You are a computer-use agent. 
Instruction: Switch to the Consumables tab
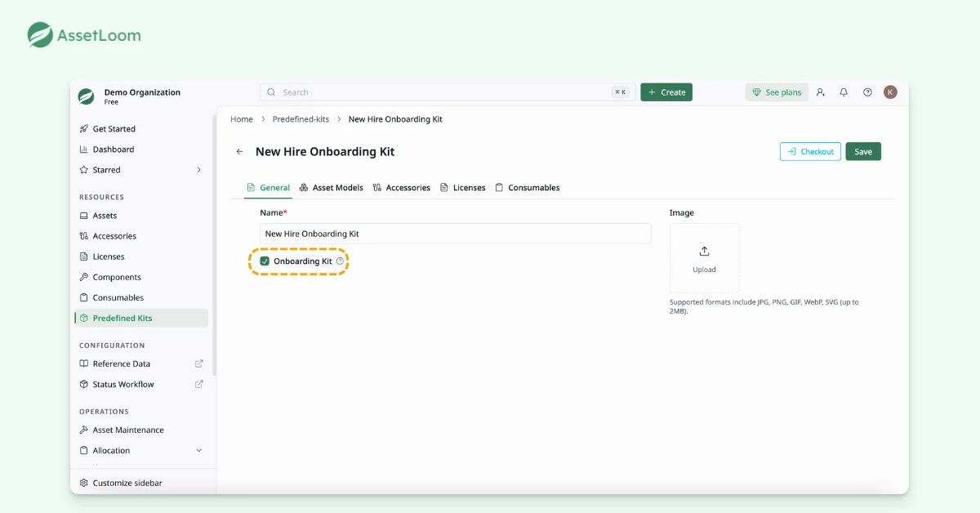(x=527, y=188)
